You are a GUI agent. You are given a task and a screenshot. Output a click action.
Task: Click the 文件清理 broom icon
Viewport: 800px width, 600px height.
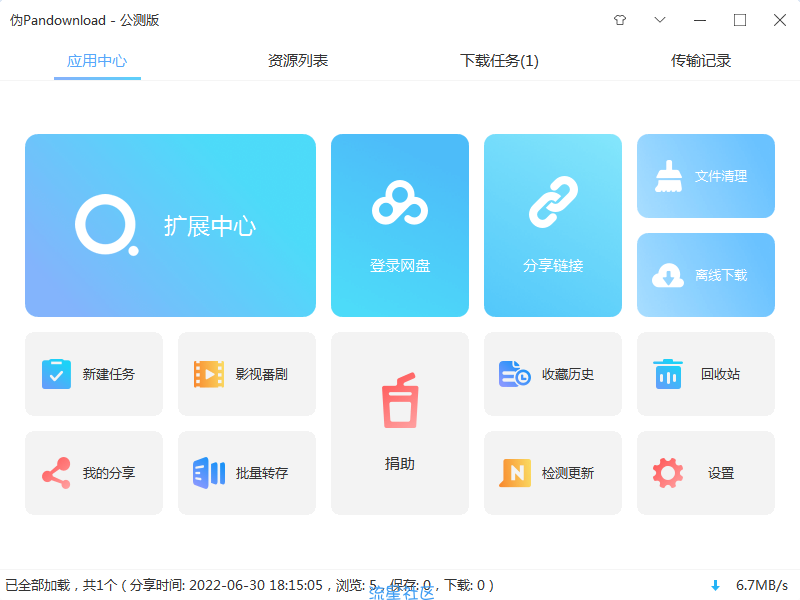(x=668, y=176)
